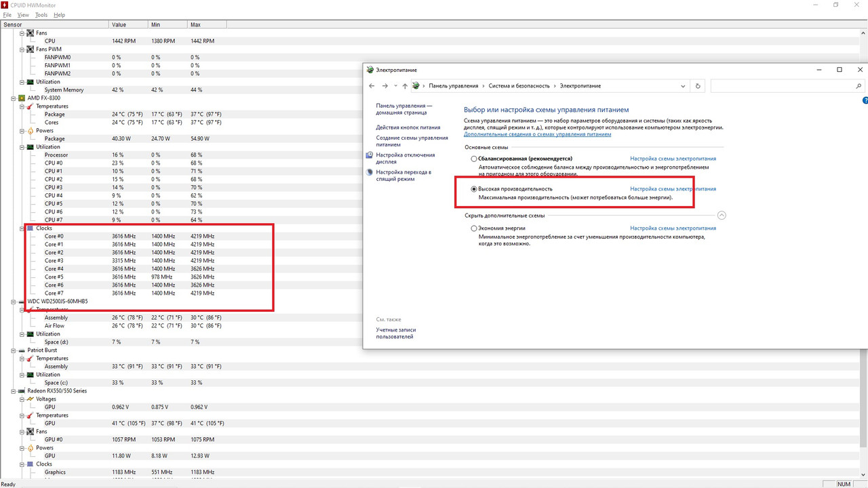
Task: Go up one level in Control Panel
Action: [x=405, y=86]
